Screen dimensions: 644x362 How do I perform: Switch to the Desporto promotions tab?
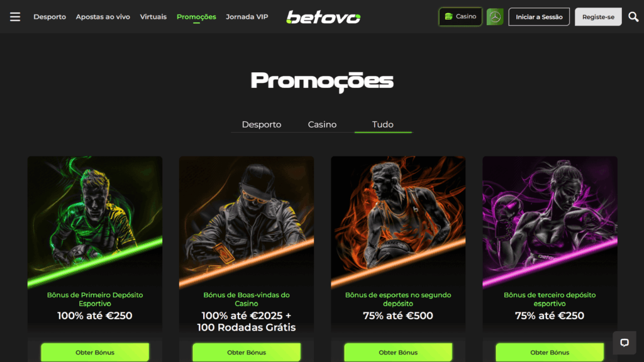[x=261, y=124]
